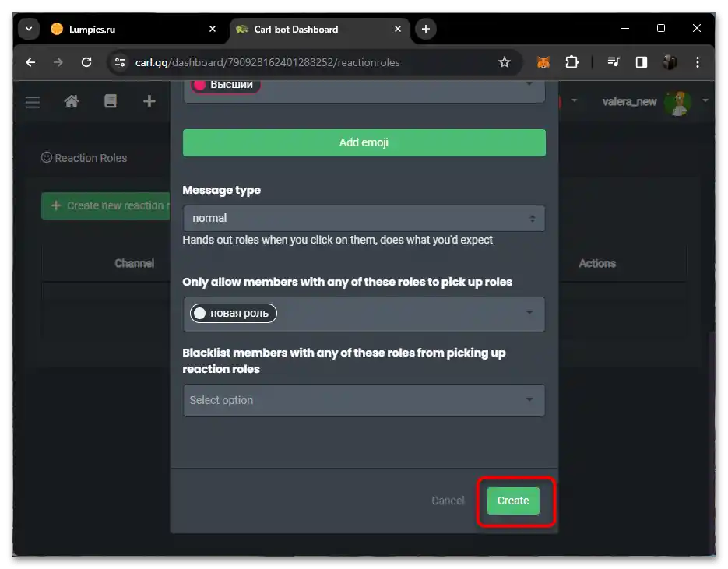Close the Carl-bot Dashboard tab

(398, 29)
